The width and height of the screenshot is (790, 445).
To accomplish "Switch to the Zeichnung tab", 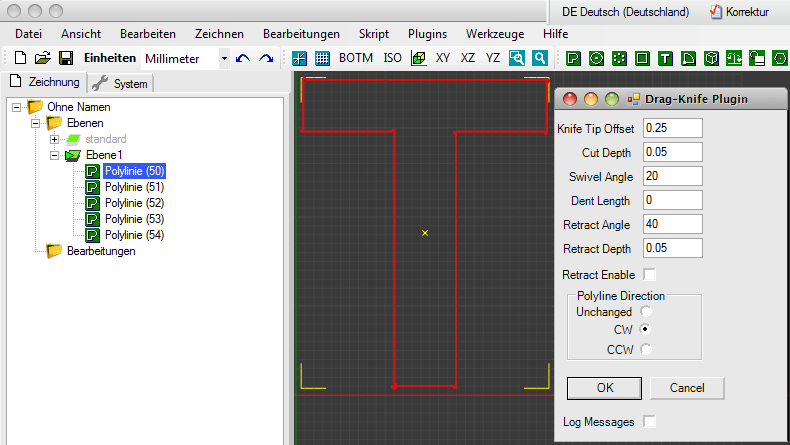I will 45,82.
